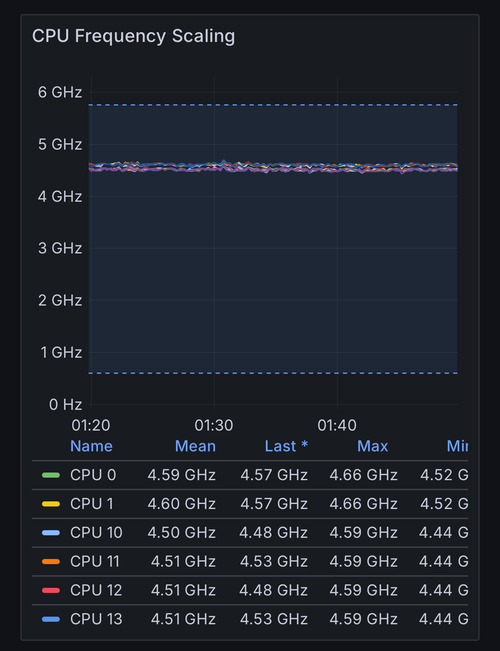Click the 01:30 time axis label

(214, 426)
